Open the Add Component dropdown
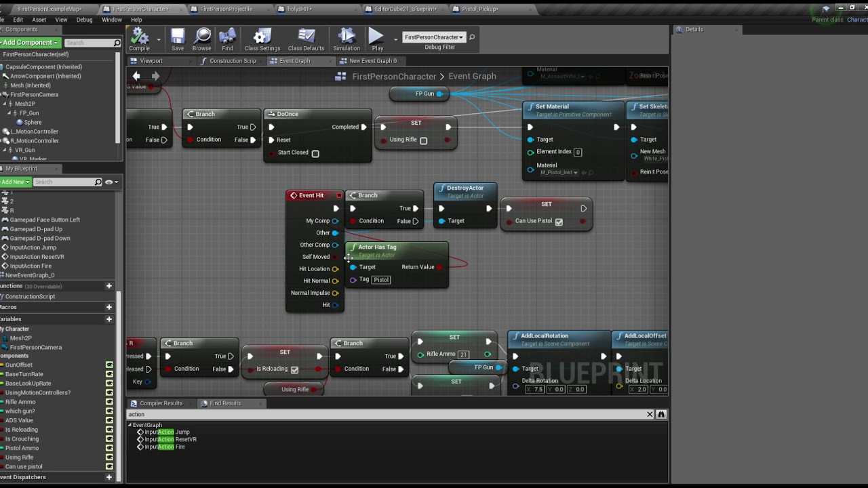 click(29, 43)
